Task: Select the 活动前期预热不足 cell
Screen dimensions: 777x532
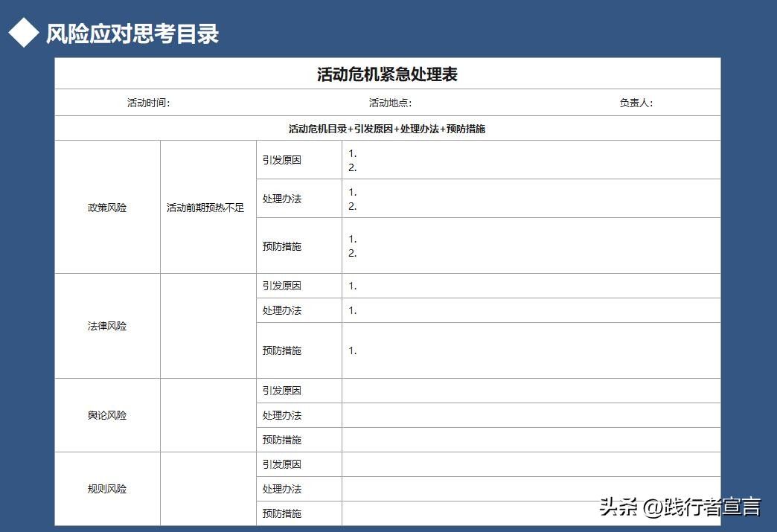Action: [x=208, y=207]
